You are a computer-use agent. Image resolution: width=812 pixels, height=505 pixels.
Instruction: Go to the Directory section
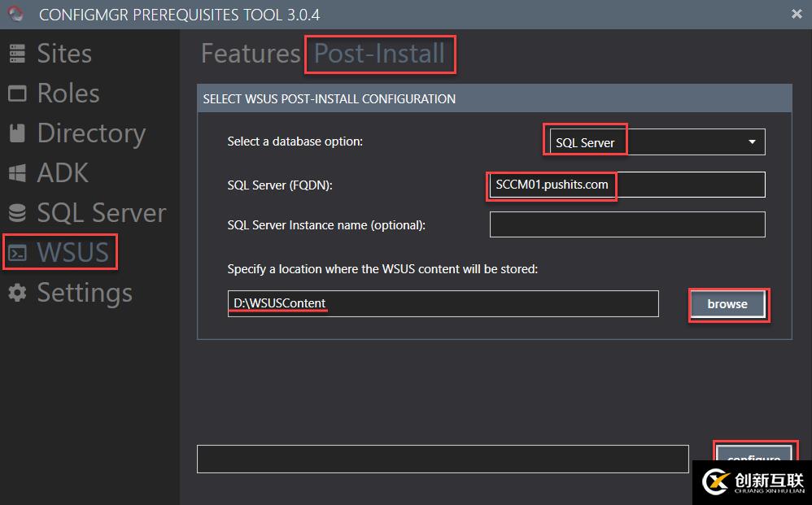click(x=91, y=133)
